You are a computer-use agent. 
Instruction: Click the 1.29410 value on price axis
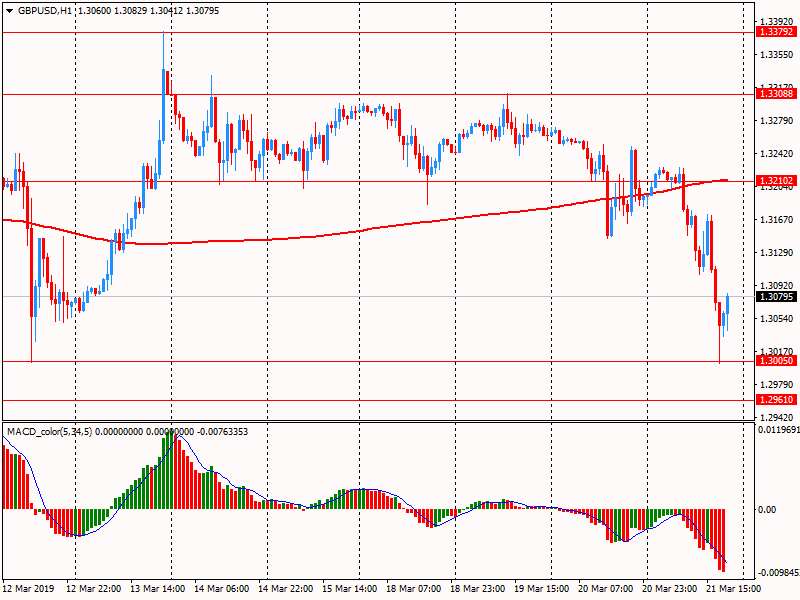pyautogui.click(x=776, y=418)
